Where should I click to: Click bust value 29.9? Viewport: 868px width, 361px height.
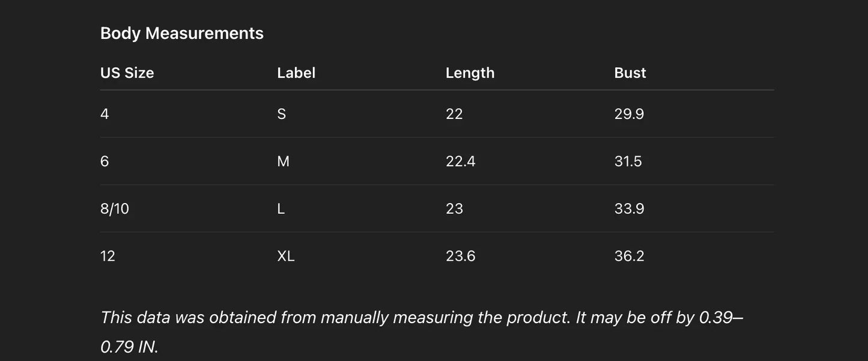tap(628, 114)
